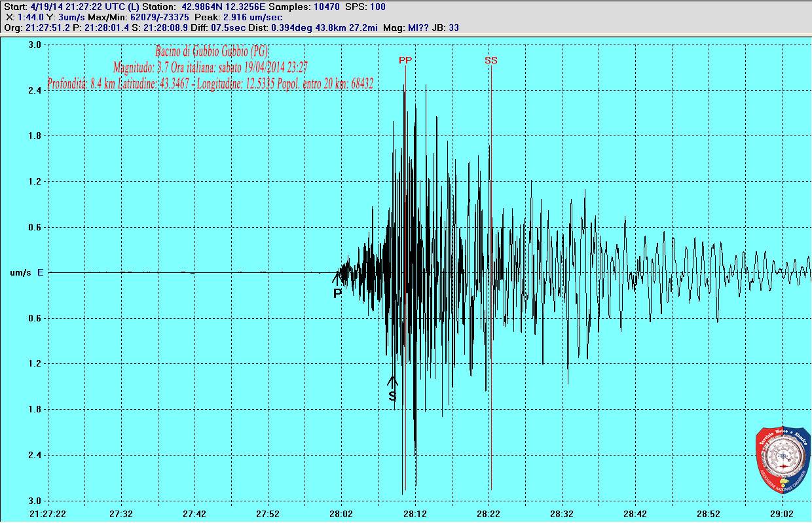Click the 29:02 time axis label

[x=781, y=514]
